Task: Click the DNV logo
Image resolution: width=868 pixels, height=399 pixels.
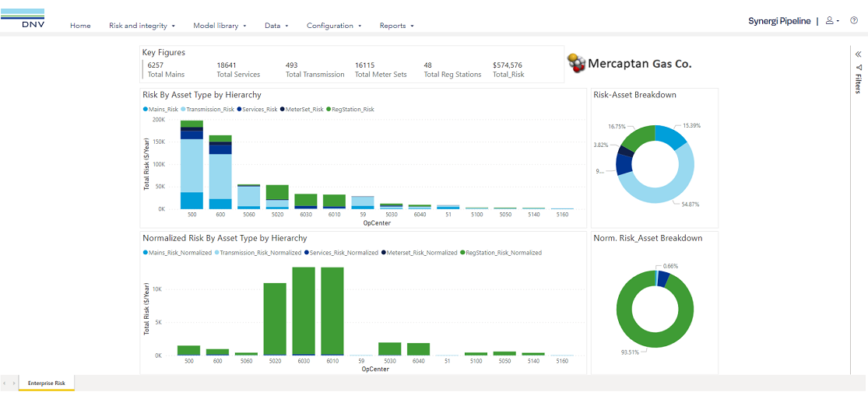Action: (23, 19)
